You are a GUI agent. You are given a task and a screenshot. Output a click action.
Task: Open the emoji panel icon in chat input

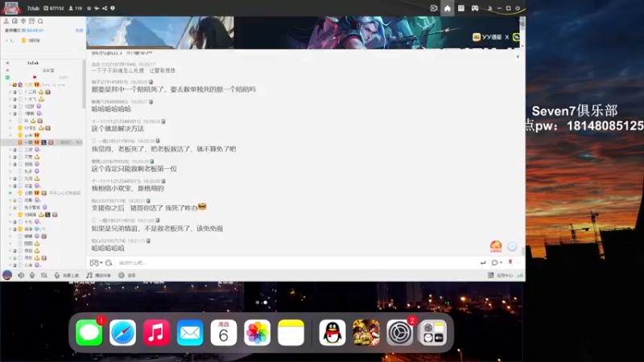coord(94,263)
